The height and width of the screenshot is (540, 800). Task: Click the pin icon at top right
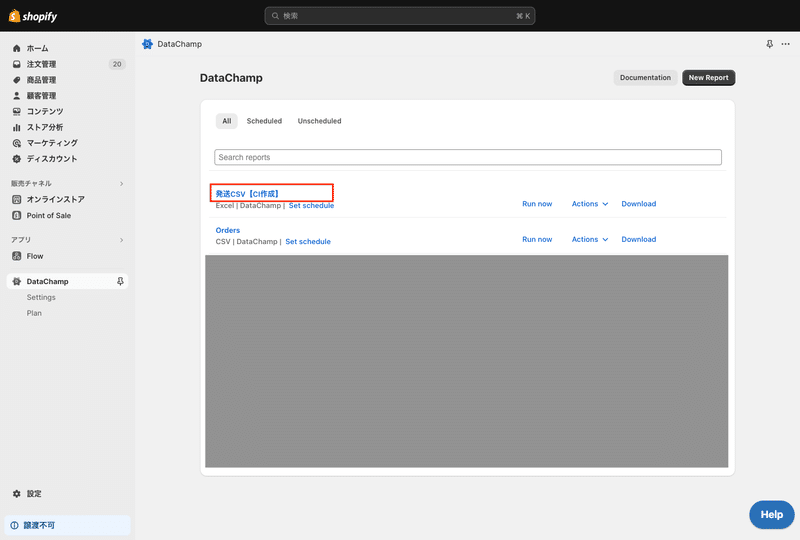click(769, 44)
